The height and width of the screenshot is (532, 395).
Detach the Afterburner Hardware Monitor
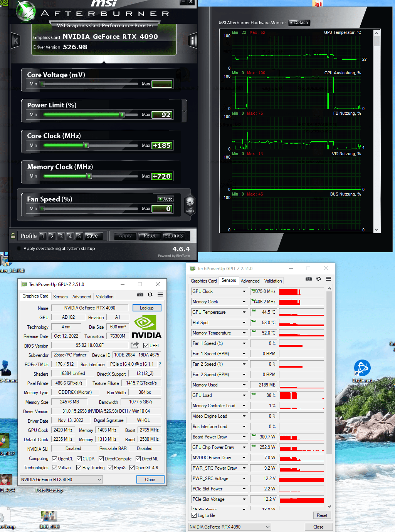[299, 23]
